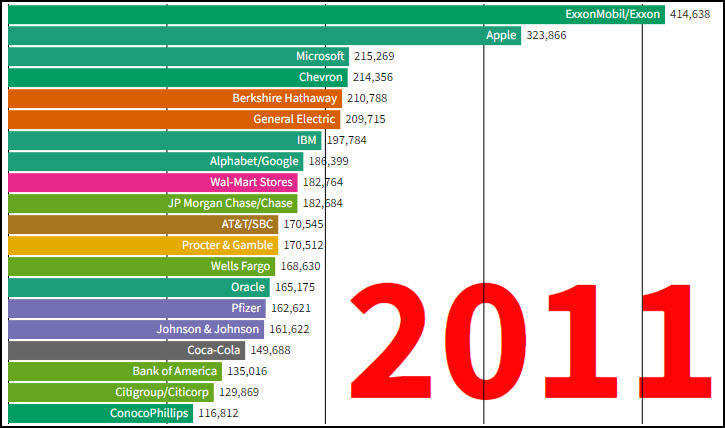Image resolution: width=725 pixels, height=428 pixels.
Task: Select the Chevron bar label
Action: 320,77
